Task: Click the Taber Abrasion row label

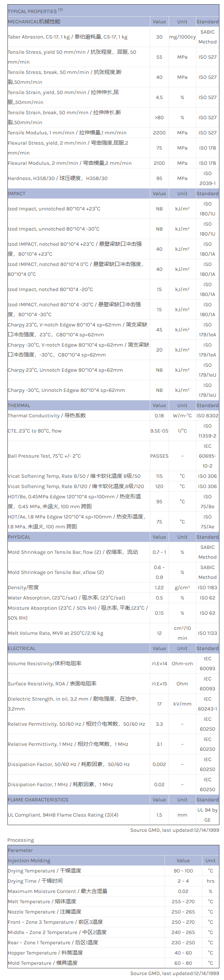Action: [x=67, y=37]
